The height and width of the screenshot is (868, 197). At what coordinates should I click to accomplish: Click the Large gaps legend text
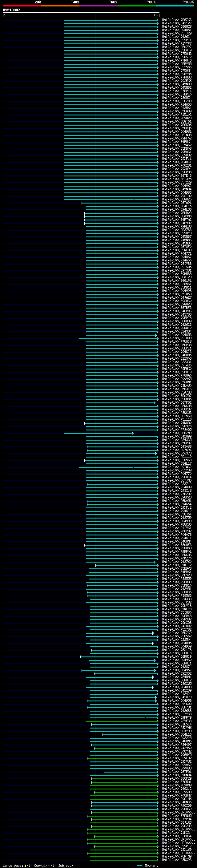coord(37,866)
